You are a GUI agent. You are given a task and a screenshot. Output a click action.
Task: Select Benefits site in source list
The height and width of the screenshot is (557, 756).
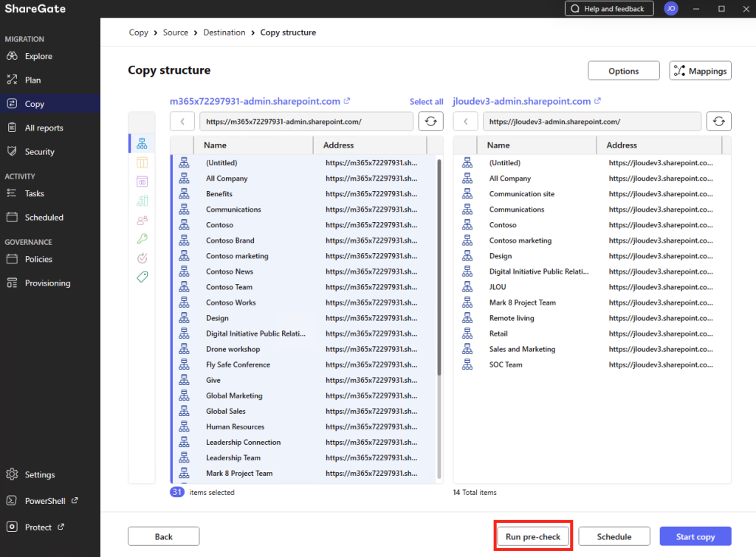pos(303,194)
